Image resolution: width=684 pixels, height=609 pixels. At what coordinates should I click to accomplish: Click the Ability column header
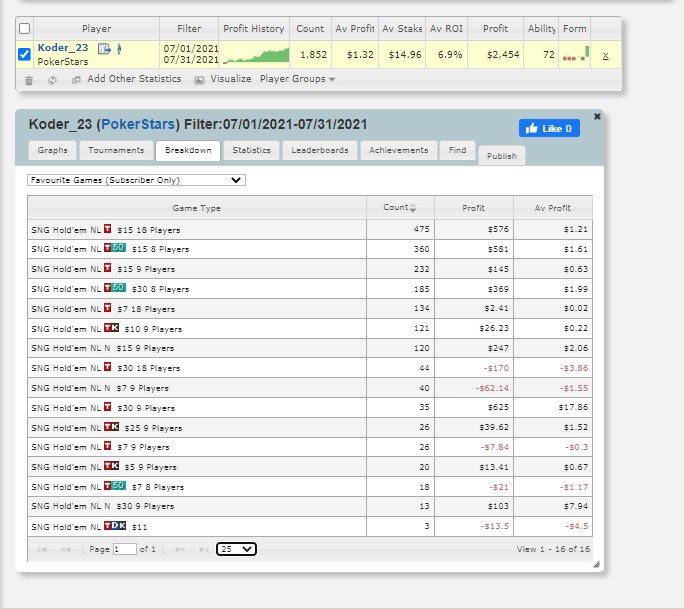coord(541,29)
